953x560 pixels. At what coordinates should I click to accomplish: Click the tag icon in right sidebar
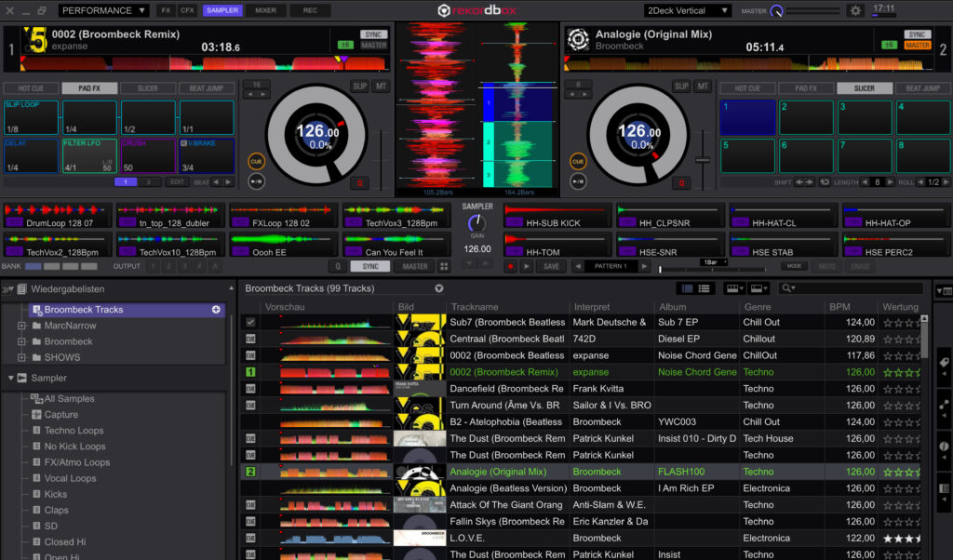(x=944, y=363)
